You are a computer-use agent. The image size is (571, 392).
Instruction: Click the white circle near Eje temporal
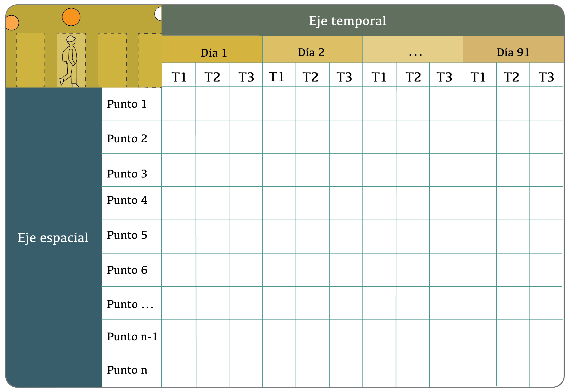pyautogui.click(x=158, y=14)
